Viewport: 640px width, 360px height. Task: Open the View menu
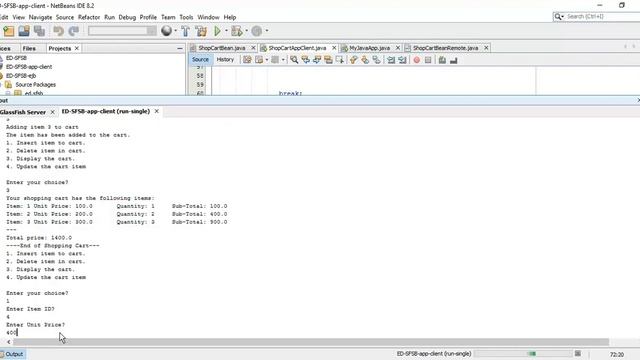tap(18, 17)
